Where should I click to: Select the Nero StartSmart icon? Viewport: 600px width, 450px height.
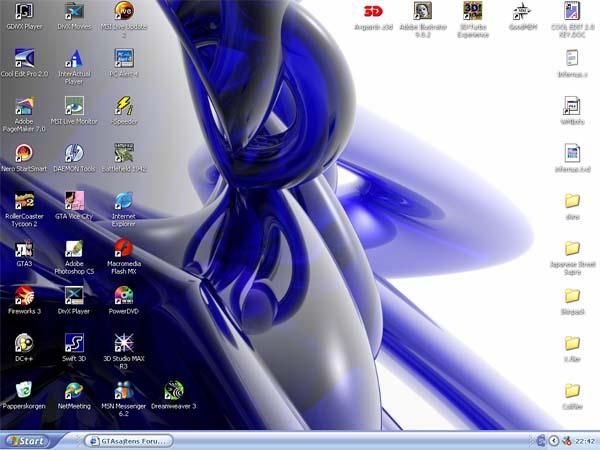tap(25, 153)
